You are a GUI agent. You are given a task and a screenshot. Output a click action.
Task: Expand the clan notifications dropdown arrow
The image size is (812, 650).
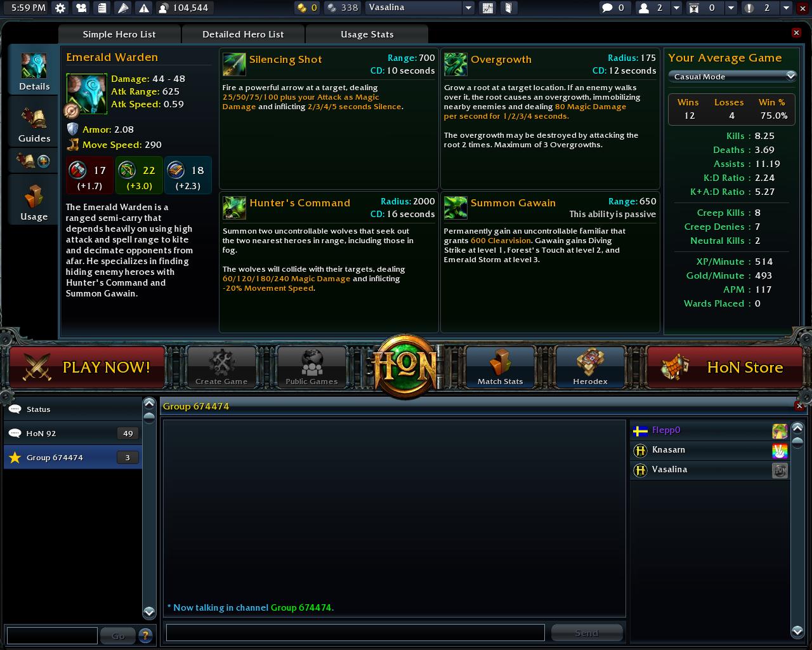click(731, 8)
